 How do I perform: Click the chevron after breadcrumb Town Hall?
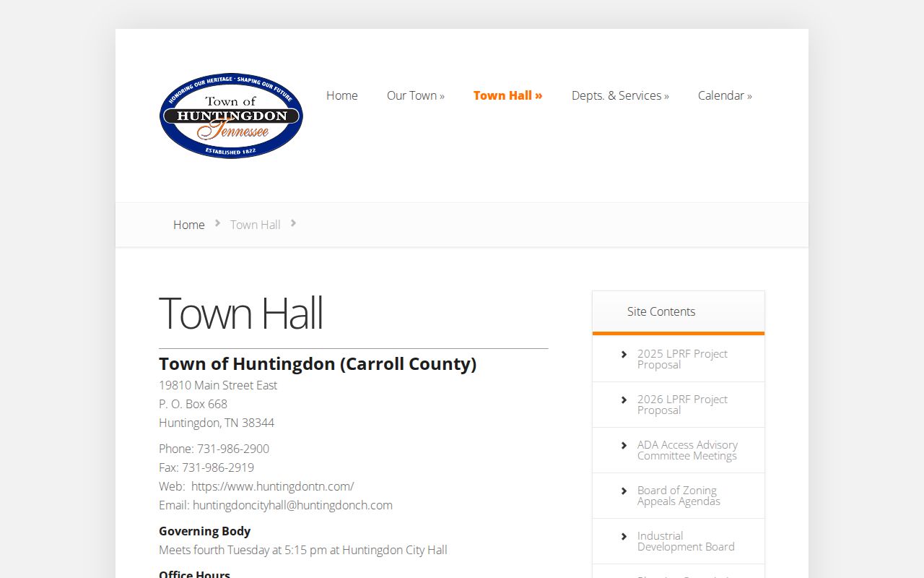pos(293,223)
